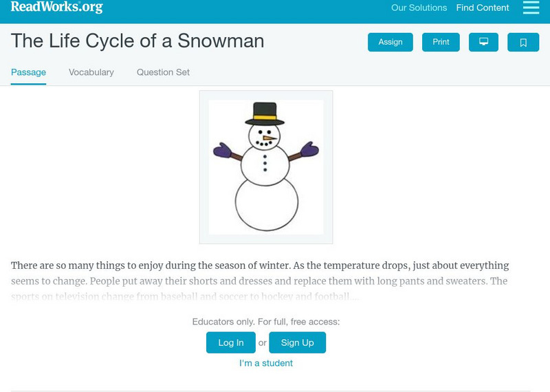The height and width of the screenshot is (392, 550).
Task: Select the Passage tab
Action: coord(28,72)
